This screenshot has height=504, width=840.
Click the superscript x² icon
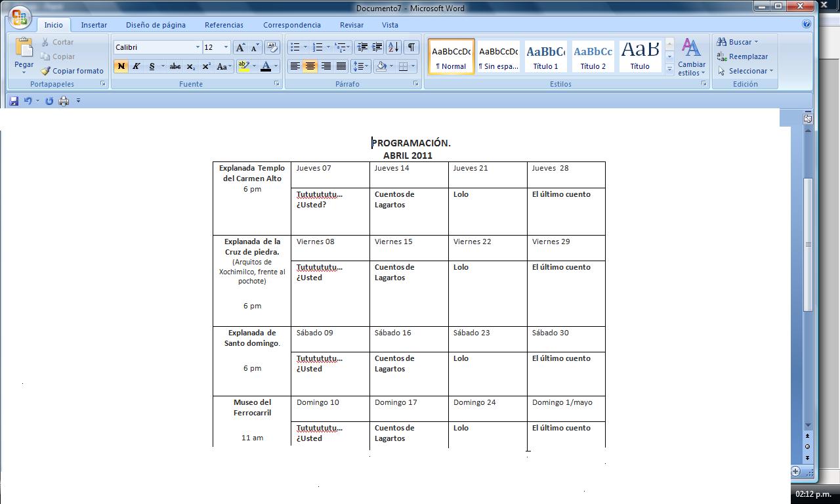click(206, 66)
